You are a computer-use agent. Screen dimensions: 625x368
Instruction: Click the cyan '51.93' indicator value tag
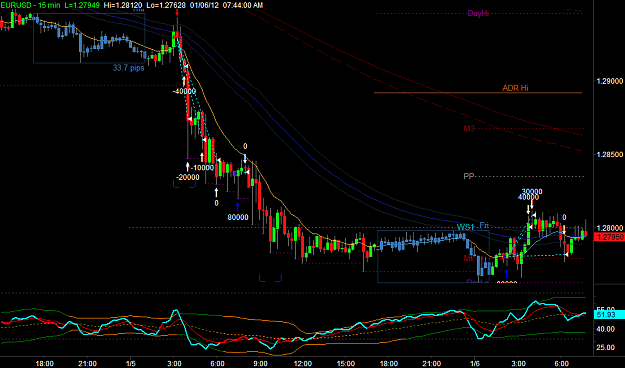[609, 315]
